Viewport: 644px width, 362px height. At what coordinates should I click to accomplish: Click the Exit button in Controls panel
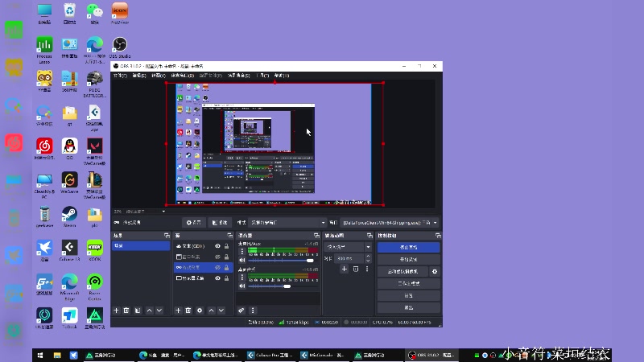(x=409, y=307)
